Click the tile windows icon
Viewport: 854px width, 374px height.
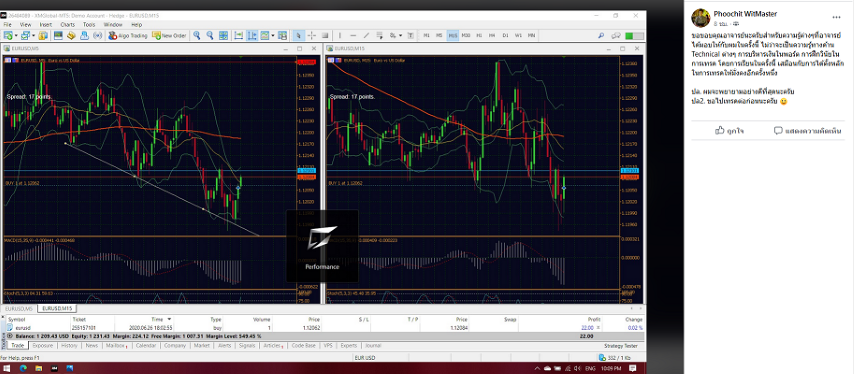(x=223, y=35)
